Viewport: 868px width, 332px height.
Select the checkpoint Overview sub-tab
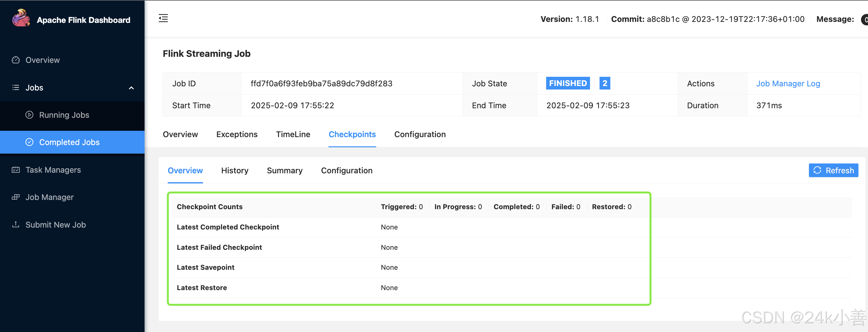click(x=185, y=170)
